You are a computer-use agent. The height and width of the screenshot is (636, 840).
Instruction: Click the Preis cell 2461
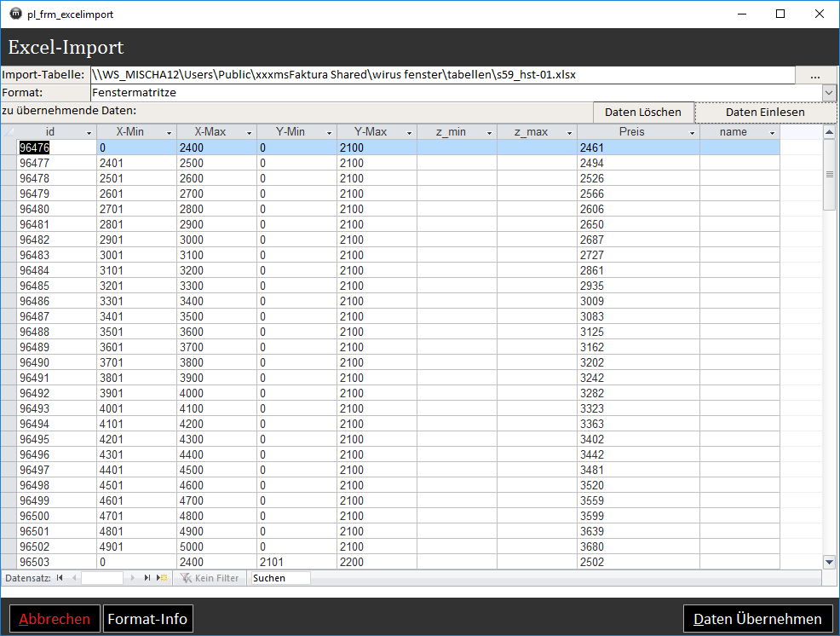639,147
